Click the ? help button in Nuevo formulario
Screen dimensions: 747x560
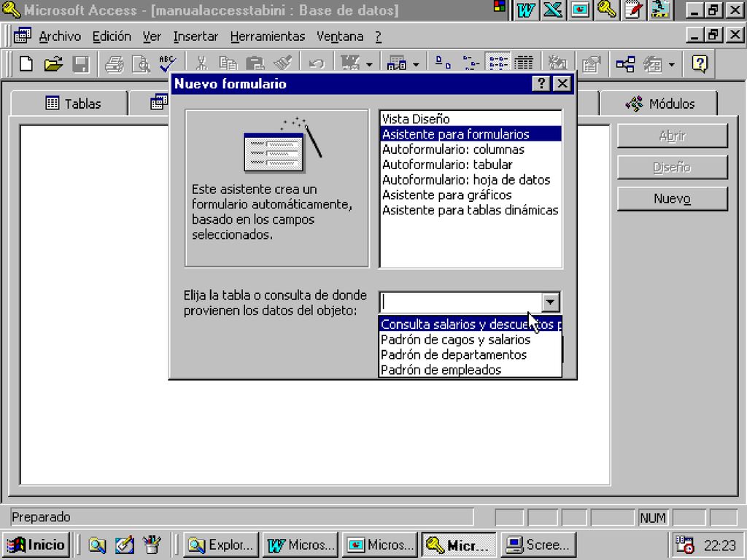coord(541,84)
